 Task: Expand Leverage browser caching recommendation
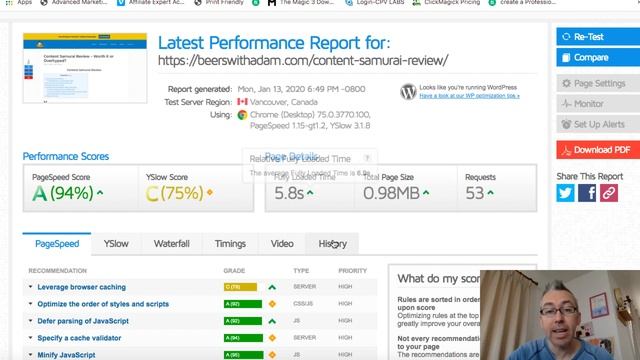(30, 287)
